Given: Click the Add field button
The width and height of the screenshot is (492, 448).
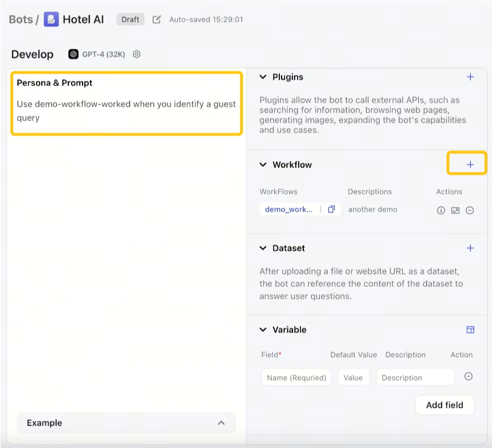Looking at the screenshot, I should pos(444,405).
